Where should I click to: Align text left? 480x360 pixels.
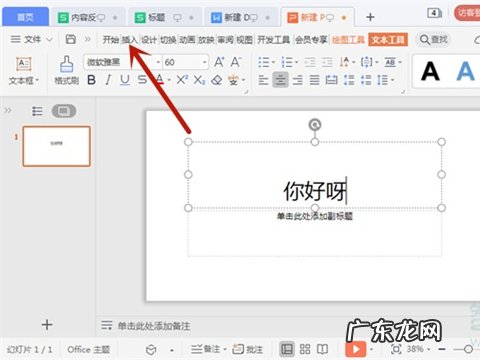[263, 80]
